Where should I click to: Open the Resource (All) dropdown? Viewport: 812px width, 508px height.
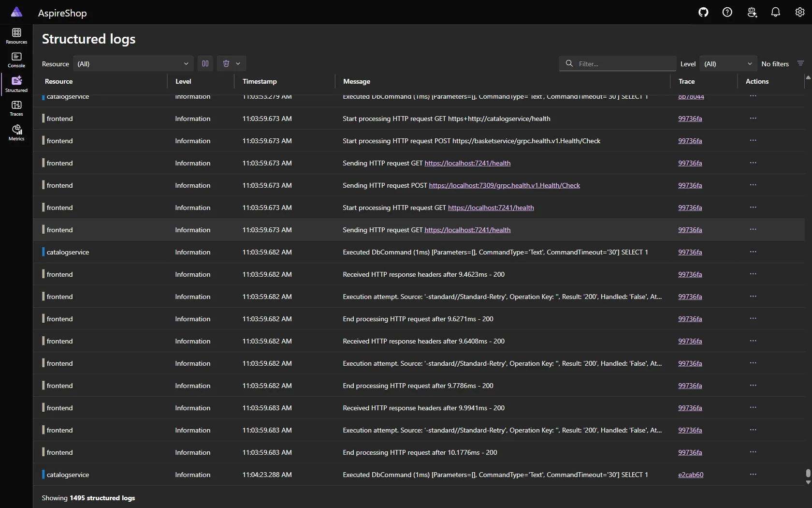coord(133,63)
